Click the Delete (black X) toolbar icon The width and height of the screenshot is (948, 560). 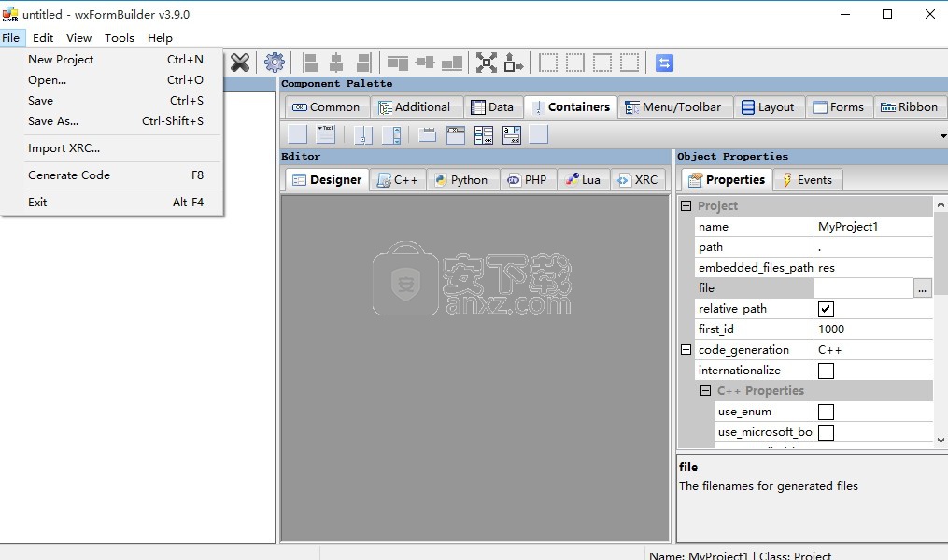(x=240, y=63)
